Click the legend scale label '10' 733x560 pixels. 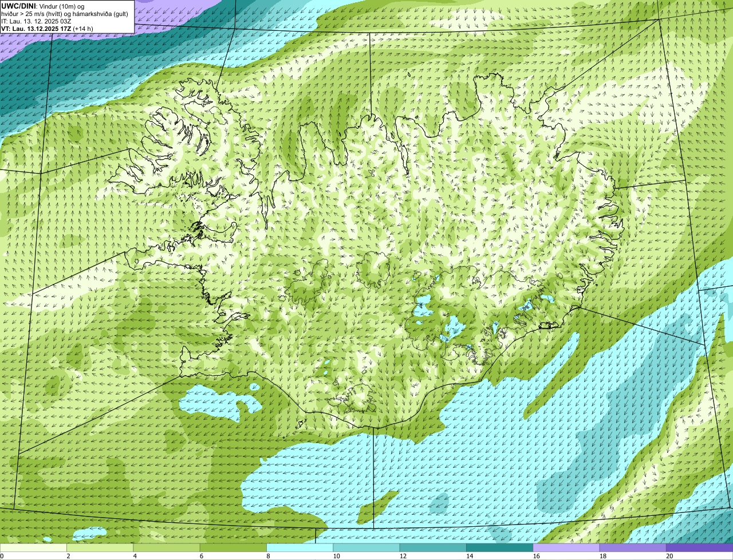pos(336,556)
